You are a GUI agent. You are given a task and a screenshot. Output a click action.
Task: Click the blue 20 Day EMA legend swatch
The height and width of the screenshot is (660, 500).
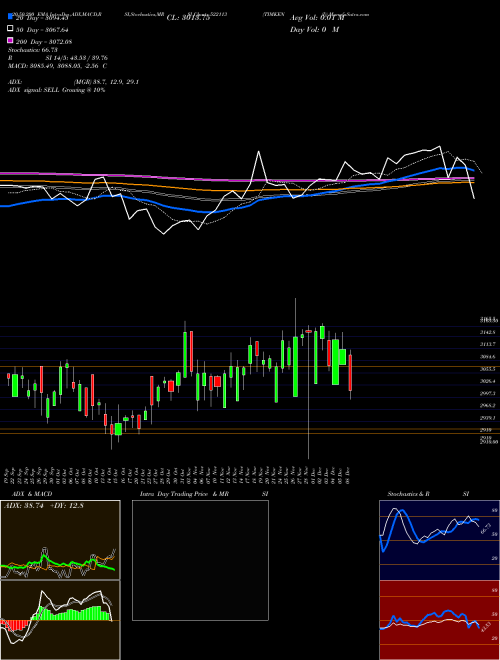pyautogui.click(x=10, y=16)
